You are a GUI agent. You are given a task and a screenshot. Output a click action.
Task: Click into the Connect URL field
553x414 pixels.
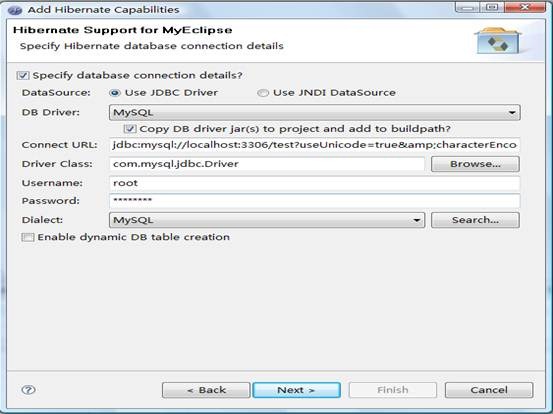(x=315, y=145)
